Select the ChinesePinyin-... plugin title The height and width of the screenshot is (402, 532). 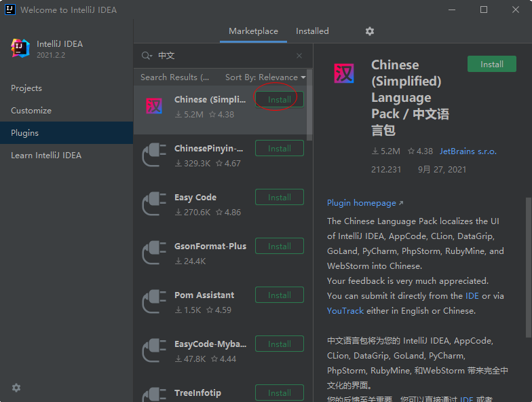(x=209, y=148)
